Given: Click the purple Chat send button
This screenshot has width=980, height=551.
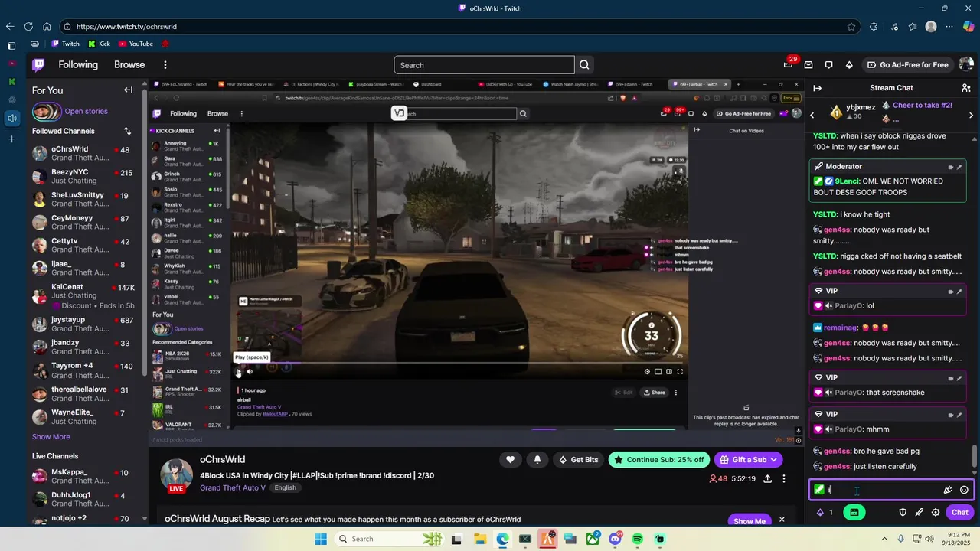Looking at the screenshot, I should click(x=959, y=513).
